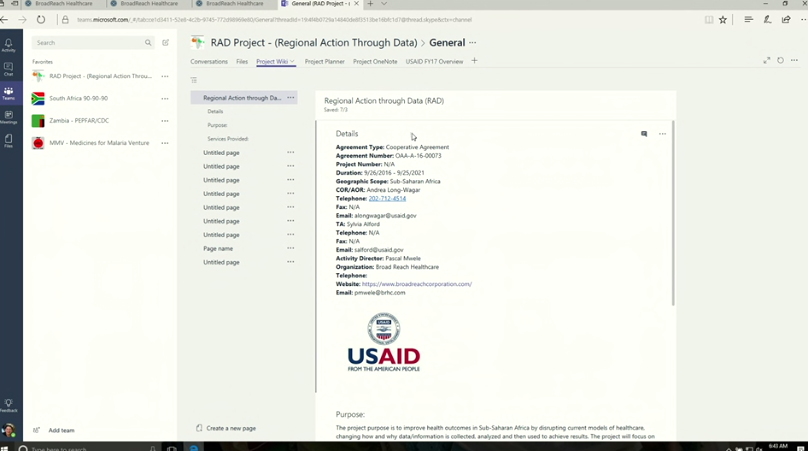Open browser tab list dropdown arrow
The width and height of the screenshot is (808, 451).
point(384,4)
